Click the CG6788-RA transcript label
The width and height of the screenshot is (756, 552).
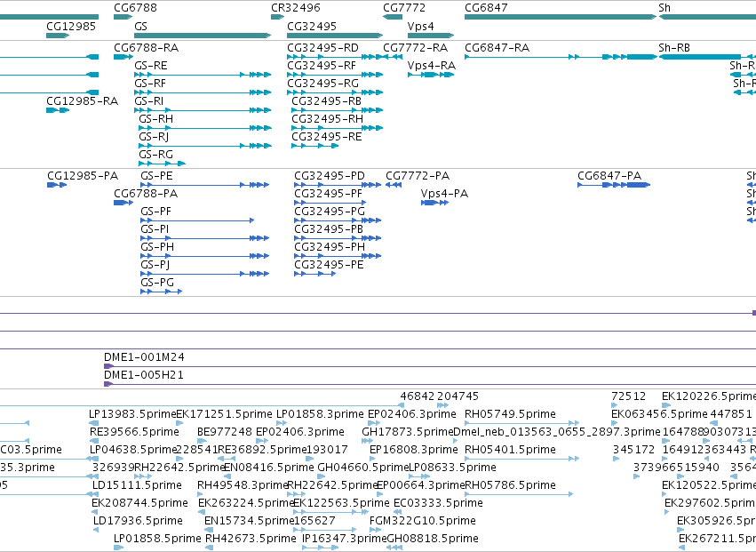[146, 48]
